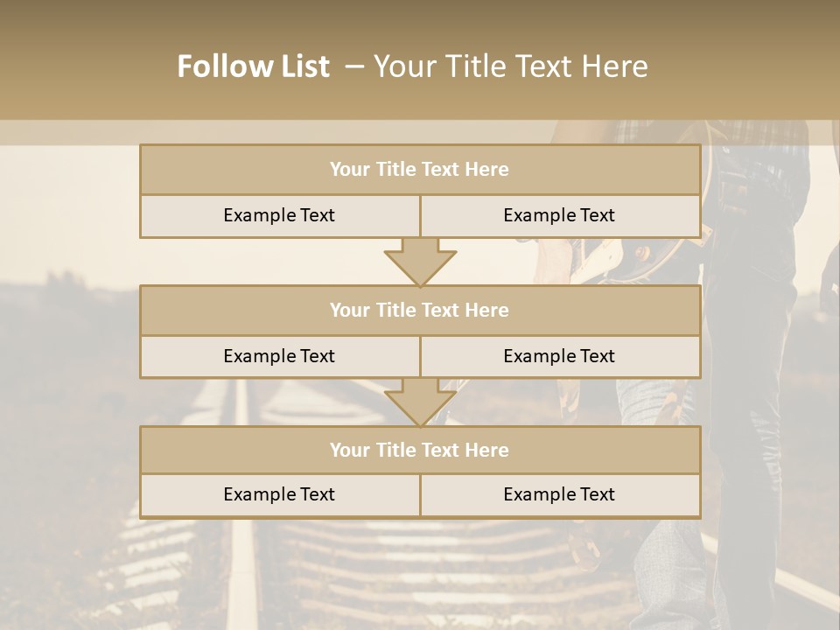Choose the right Example Text cell in third block
840x630 pixels.
point(559,494)
